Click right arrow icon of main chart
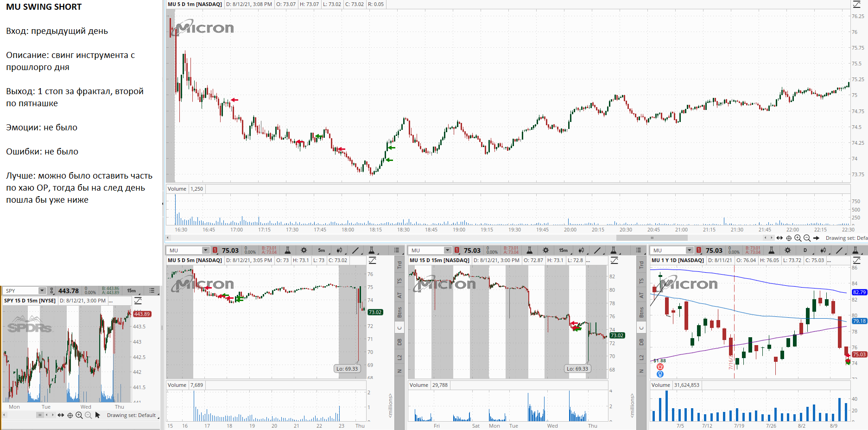This screenshot has height=430, width=868. [816, 238]
